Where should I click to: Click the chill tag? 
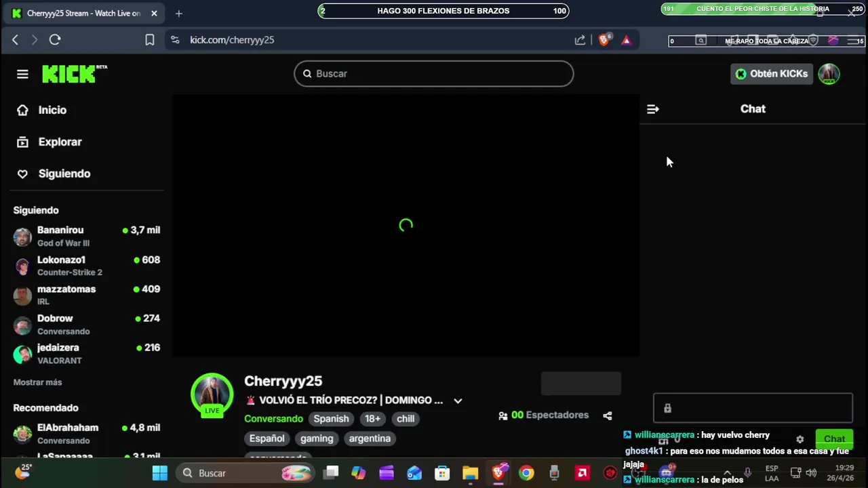point(406,419)
